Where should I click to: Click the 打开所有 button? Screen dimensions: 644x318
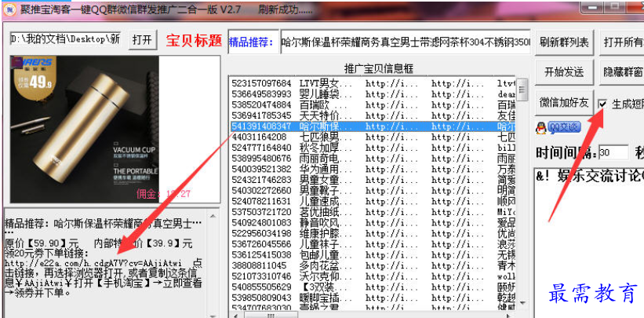click(622, 42)
